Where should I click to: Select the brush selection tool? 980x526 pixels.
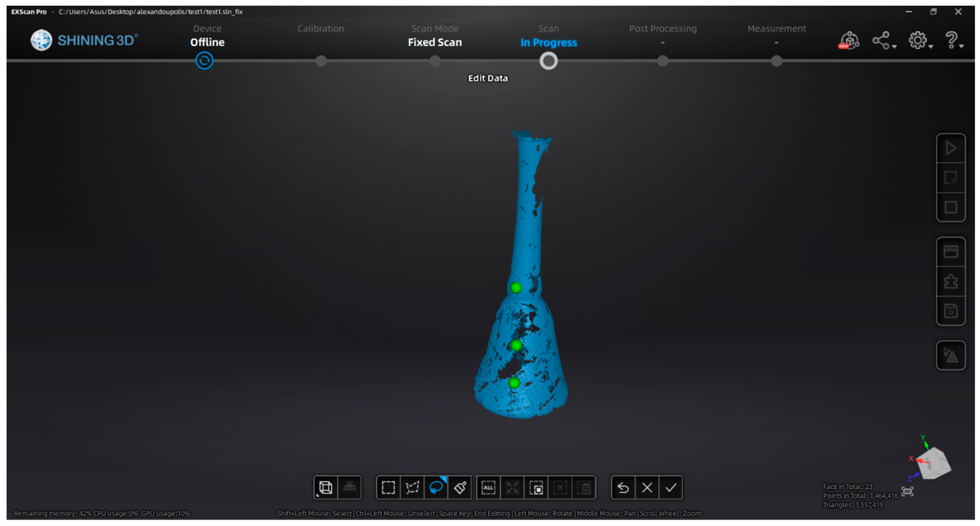pyautogui.click(x=460, y=487)
